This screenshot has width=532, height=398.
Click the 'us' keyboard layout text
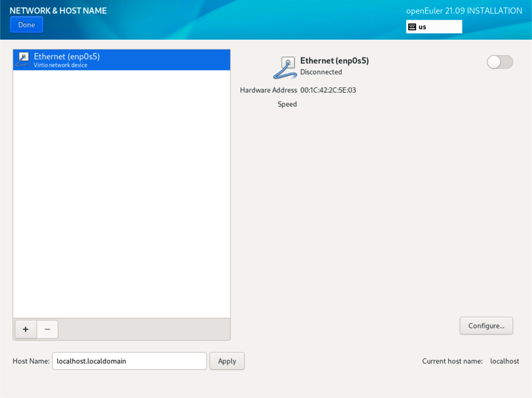(423, 27)
